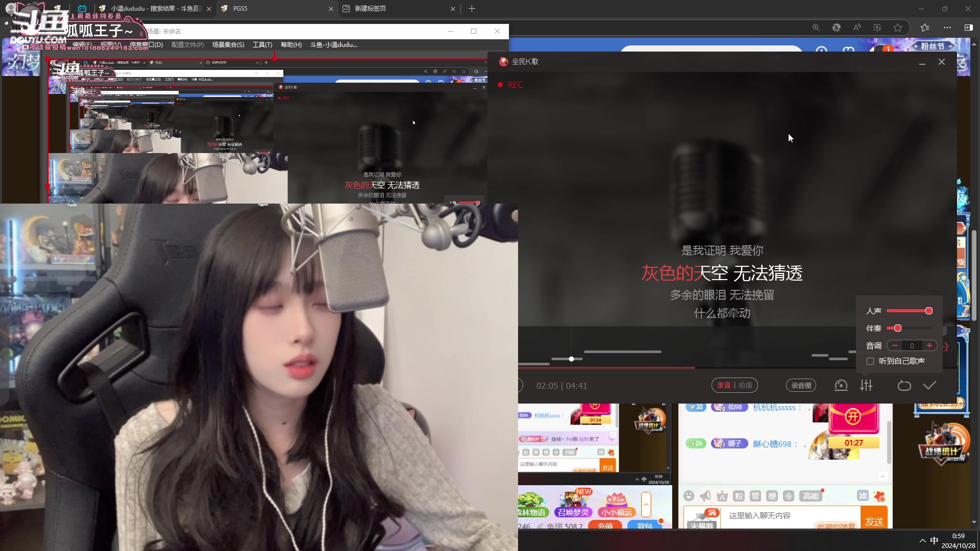
Task: Open the mixer sliders icon in the karaoke window
Action: (x=866, y=386)
